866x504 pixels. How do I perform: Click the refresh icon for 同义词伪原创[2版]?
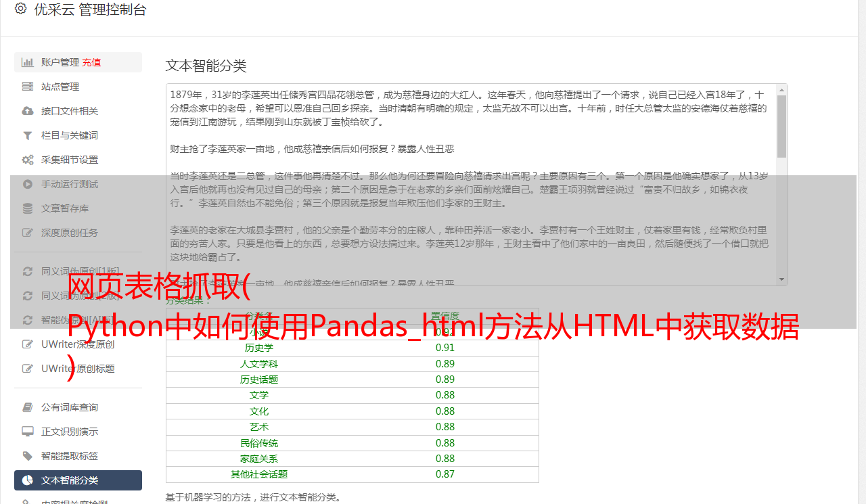pyautogui.click(x=27, y=296)
